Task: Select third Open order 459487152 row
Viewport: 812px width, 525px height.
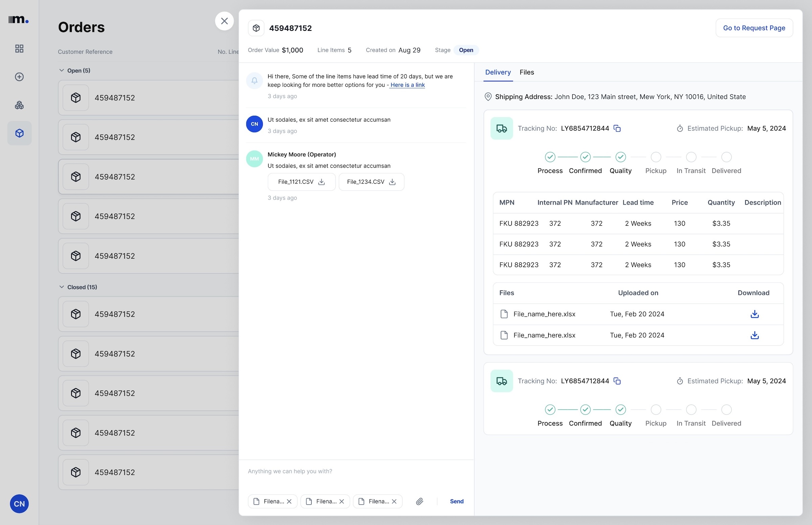Action: (x=149, y=177)
